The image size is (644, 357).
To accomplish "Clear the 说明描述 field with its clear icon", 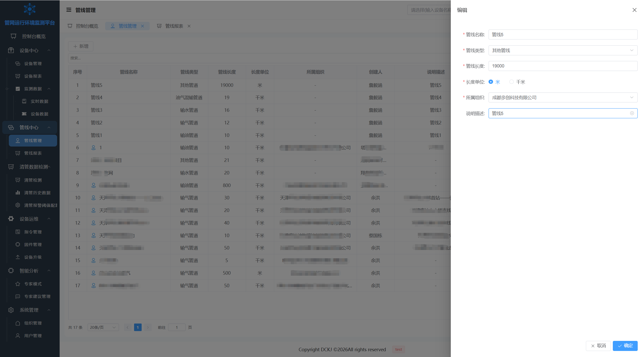I will tap(632, 113).
